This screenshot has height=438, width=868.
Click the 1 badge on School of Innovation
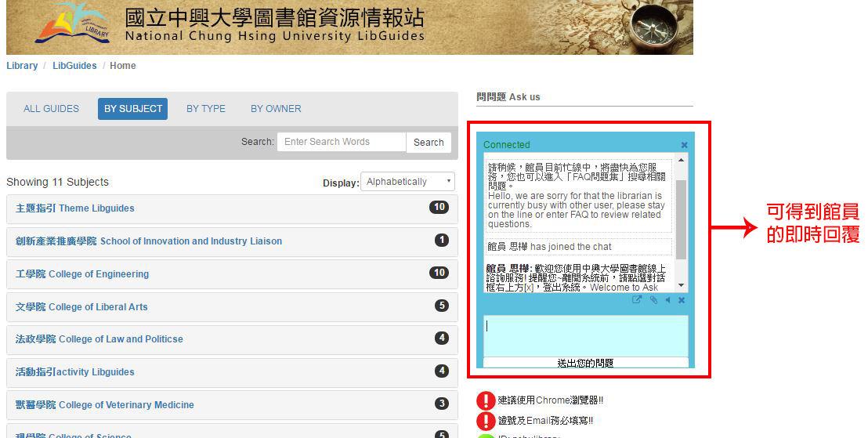[x=442, y=240]
